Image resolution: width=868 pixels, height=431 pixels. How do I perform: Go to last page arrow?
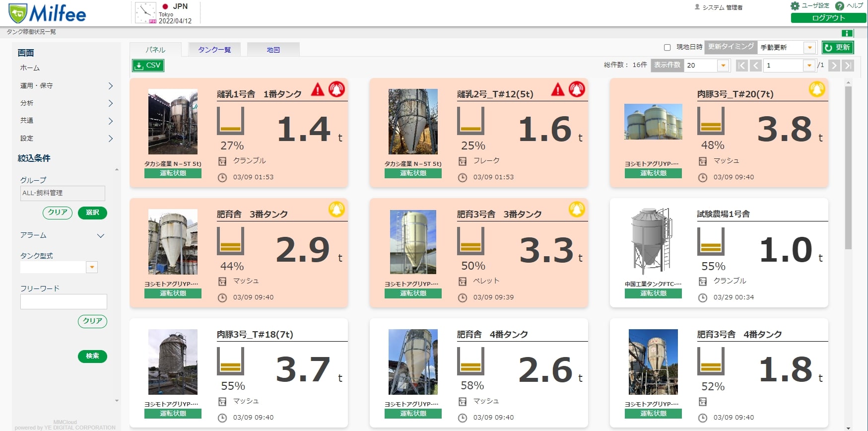[848, 66]
